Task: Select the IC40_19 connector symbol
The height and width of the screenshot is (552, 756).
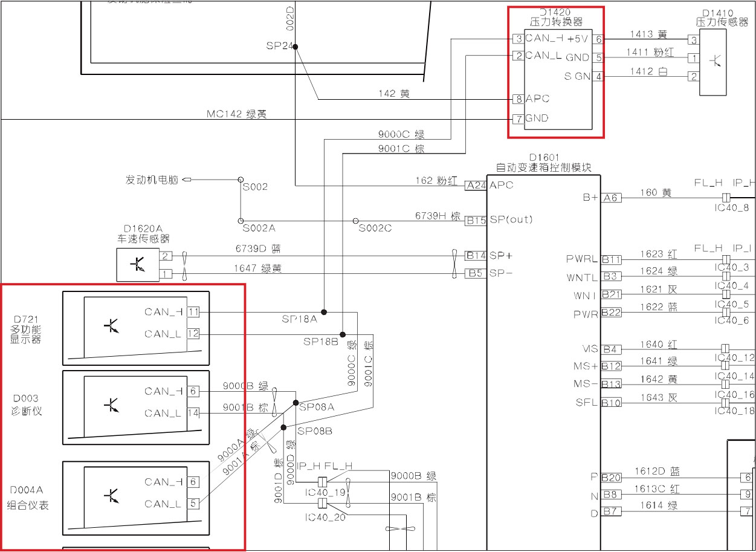Action: point(322,482)
